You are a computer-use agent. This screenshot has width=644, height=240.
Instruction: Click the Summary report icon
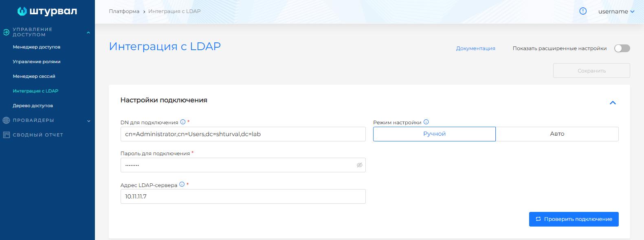pos(6,135)
